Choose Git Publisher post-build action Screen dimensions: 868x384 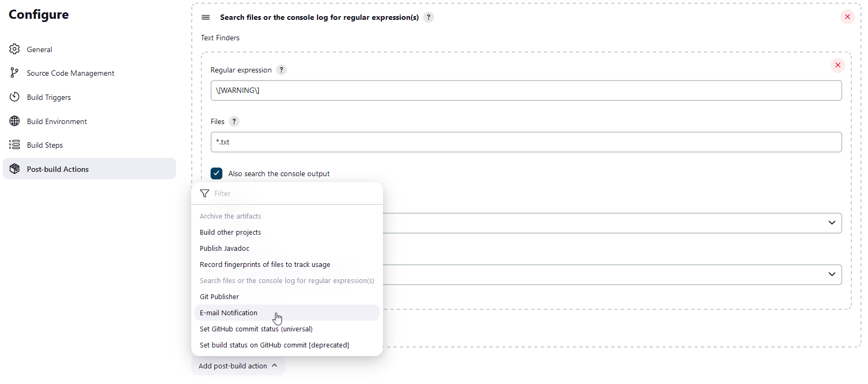point(220,297)
